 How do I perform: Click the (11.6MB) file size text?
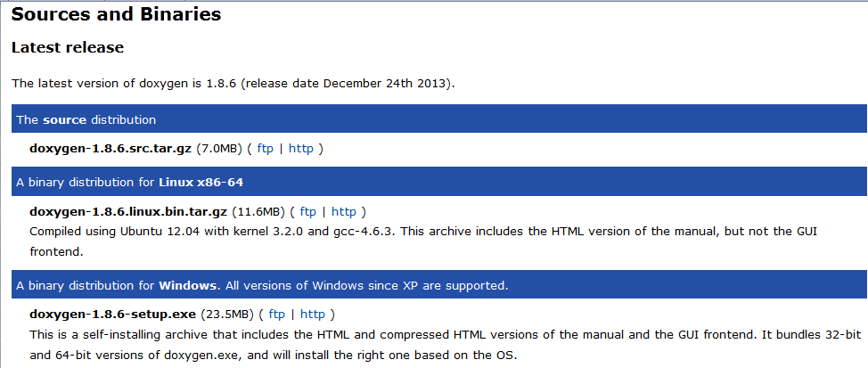click(x=259, y=212)
